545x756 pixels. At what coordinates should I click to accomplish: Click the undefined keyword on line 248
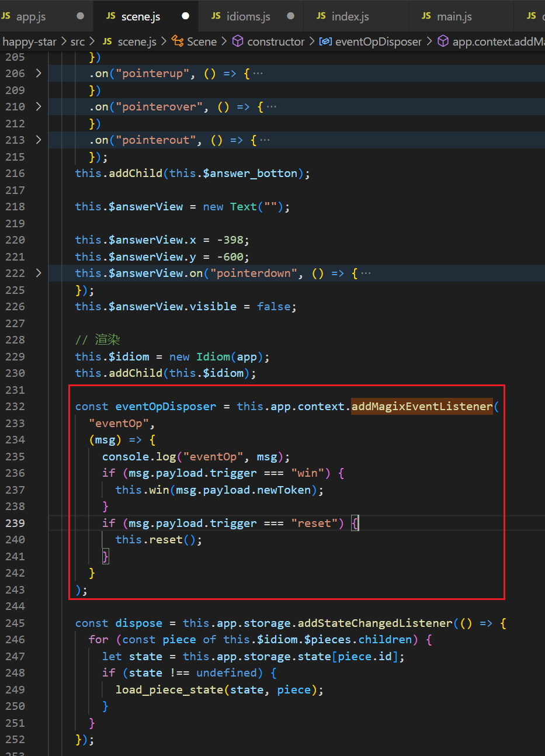tap(226, 672)
